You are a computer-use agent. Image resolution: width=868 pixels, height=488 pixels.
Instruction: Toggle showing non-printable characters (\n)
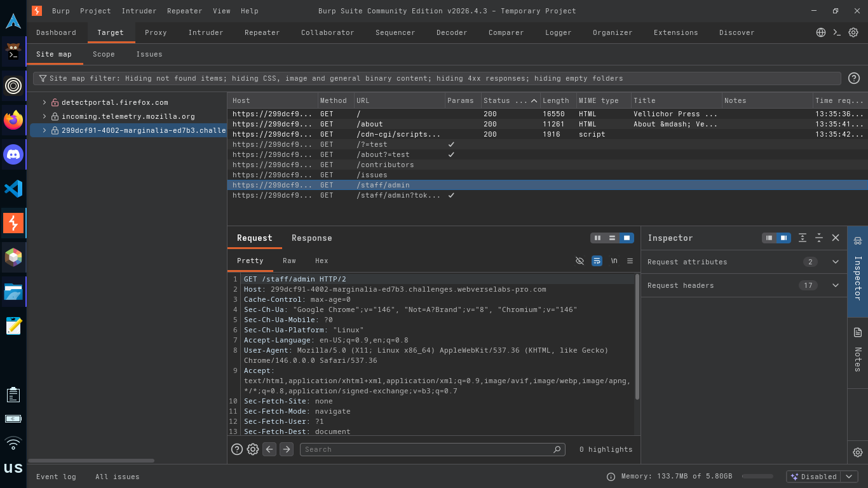[614, 261]
